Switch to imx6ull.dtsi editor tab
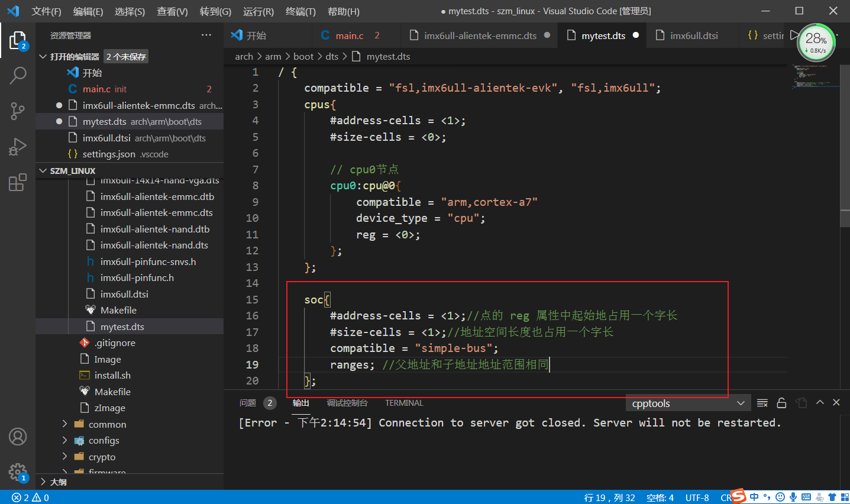 (693, 35)
